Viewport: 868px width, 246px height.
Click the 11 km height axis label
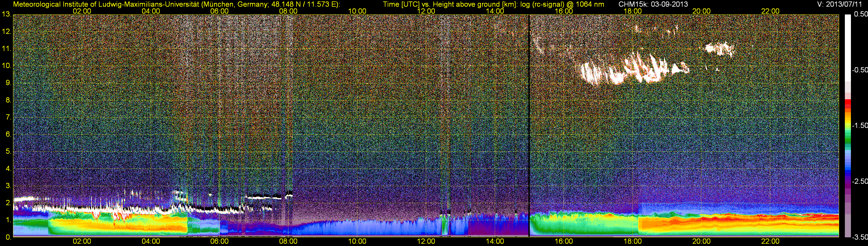point(6,49)
